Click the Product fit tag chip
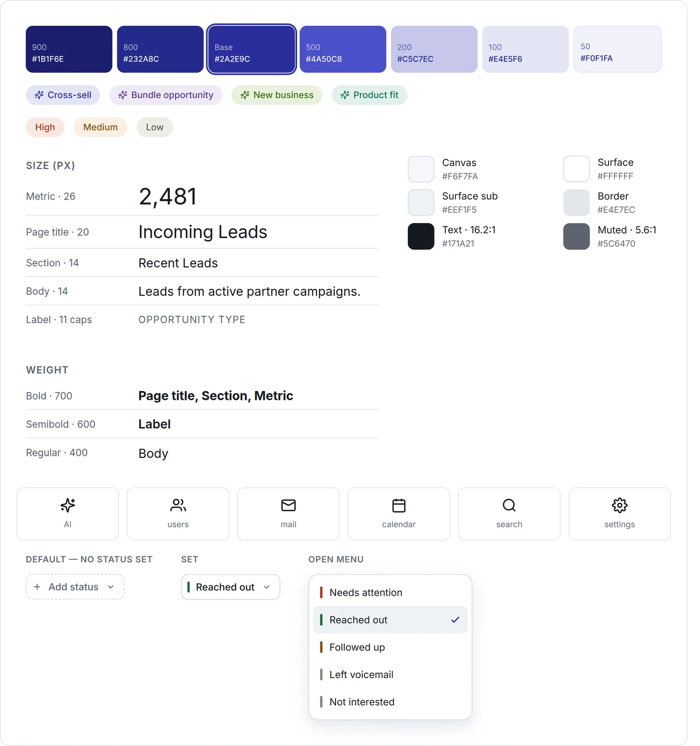 pos(369,95)
